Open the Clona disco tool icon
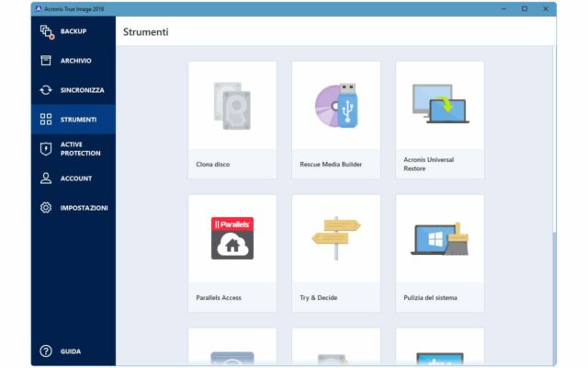588x368 pixels. pos(232,104)
